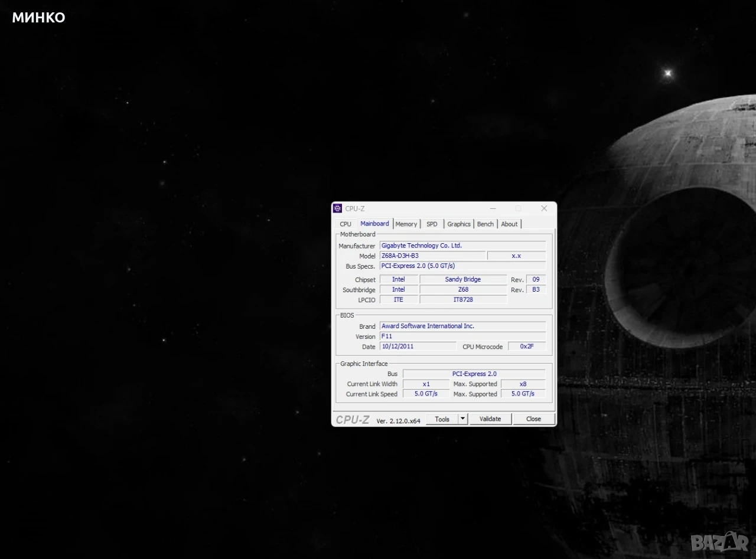Image resolution: width=756 pixels, height=559 pixels.
Task: Click the Southbridge Rev. value B3
Action: (536, 289)
